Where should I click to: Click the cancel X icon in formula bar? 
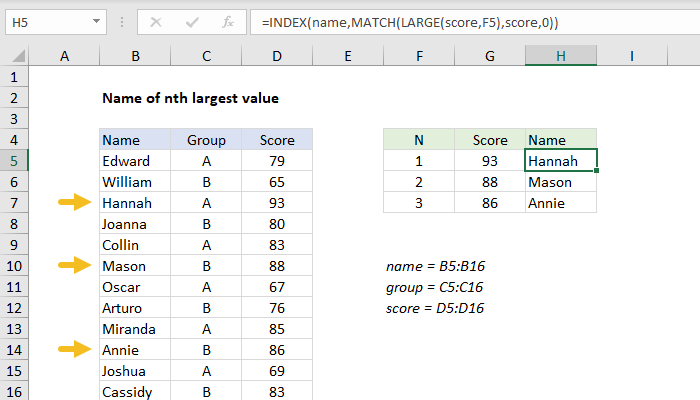(x=156, y=21)
